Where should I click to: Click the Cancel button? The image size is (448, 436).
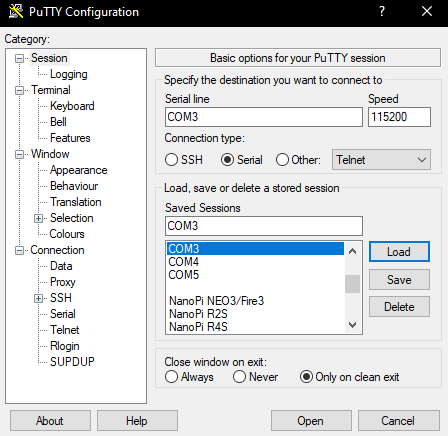point(399,421)
